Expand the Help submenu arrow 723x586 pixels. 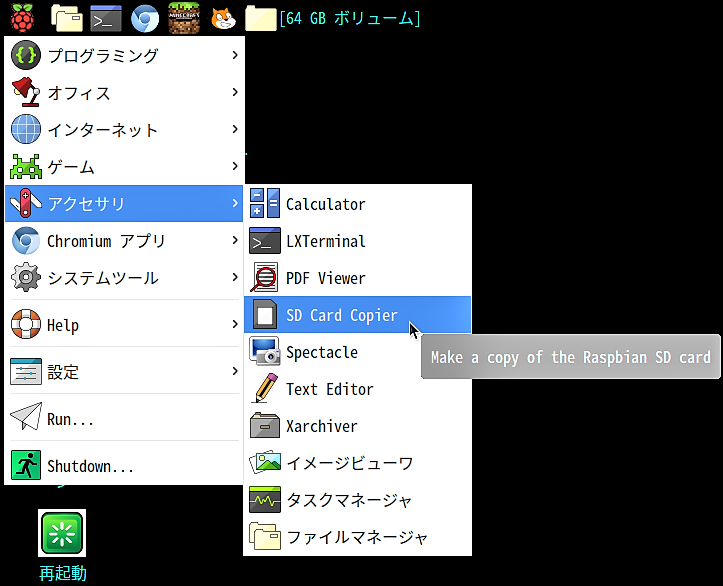(235, 324)
